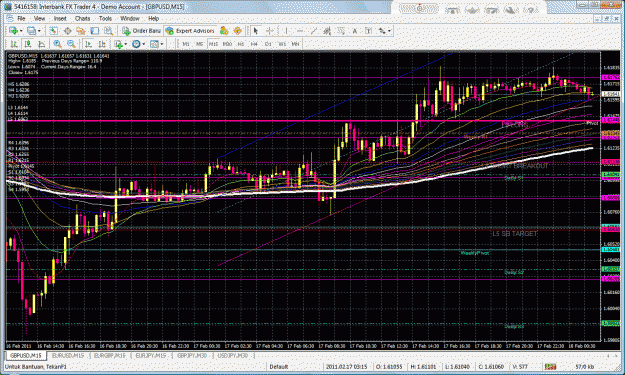
Task: Switch to Bar Chart display
Action: (x=14, y=44)
